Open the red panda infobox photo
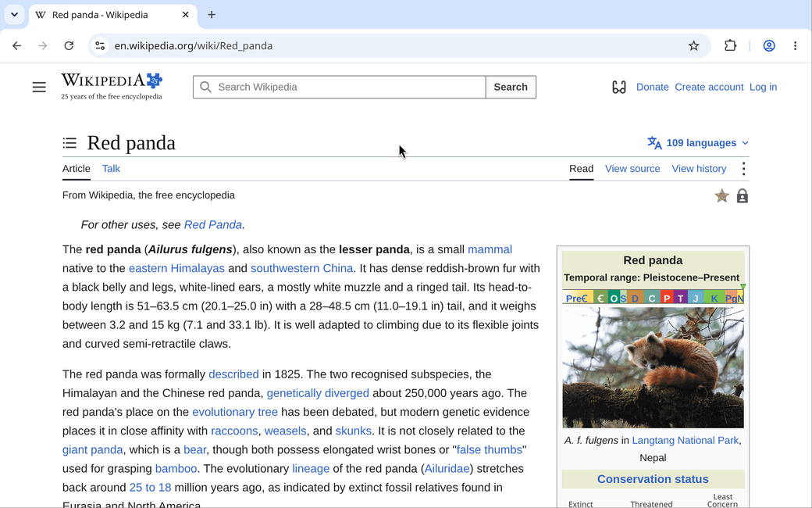 point(653,367)
